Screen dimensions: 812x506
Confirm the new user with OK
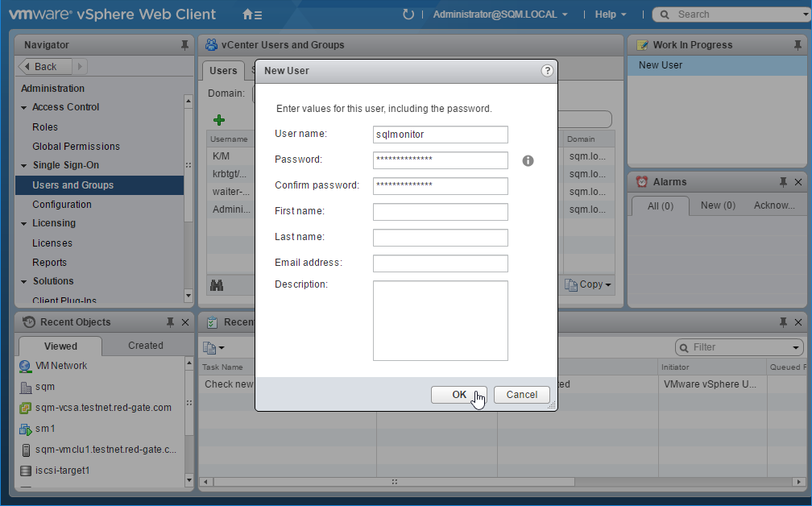458,395
